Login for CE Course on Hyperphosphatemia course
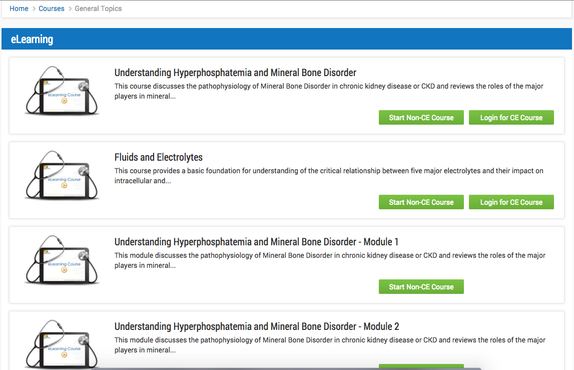The height and width of the screenshot is (370, 574). tap(511, 117)
